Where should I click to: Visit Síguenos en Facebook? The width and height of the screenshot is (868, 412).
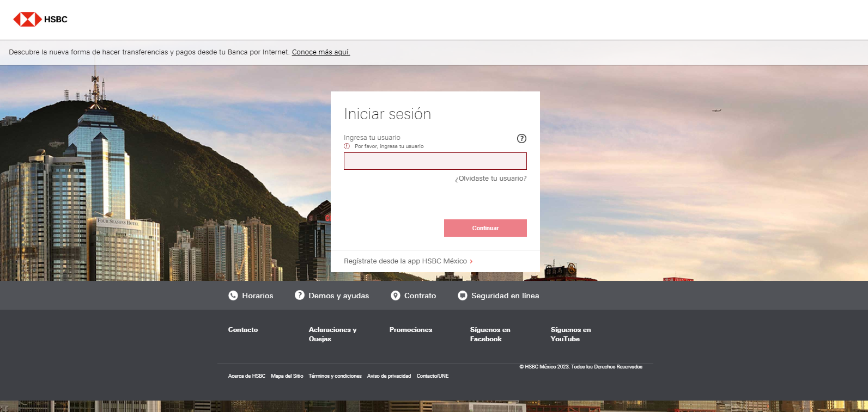[490, 334]
